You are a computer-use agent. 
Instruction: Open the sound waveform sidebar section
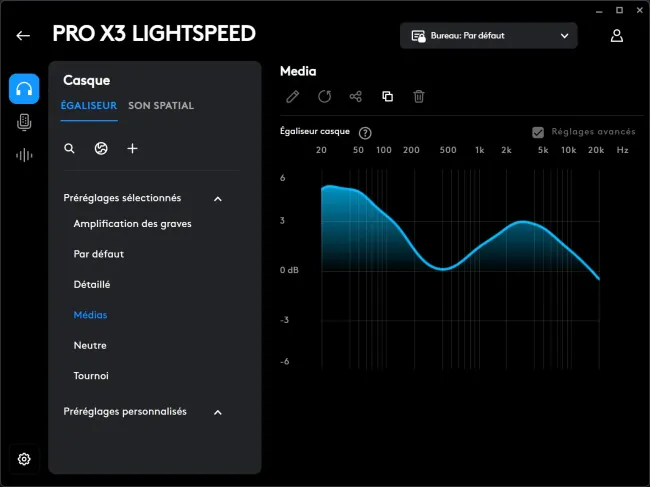24,155
